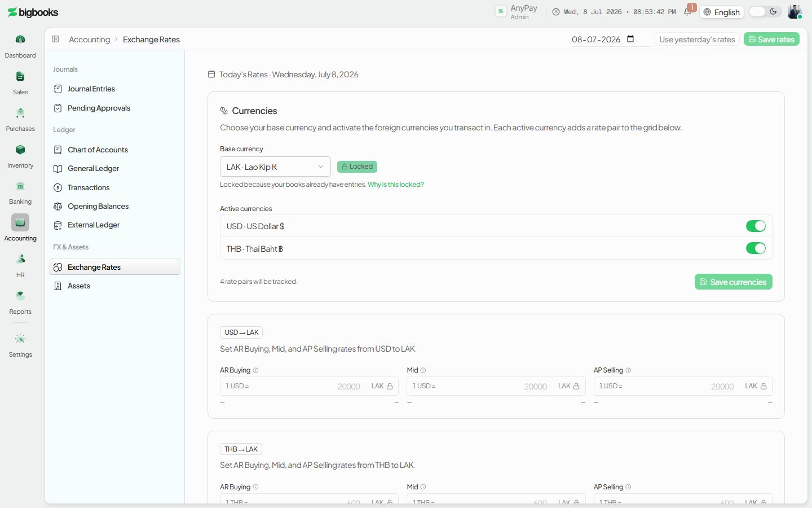
Task: Open the Inventory module icon
Action: click(x=20, y=150)
